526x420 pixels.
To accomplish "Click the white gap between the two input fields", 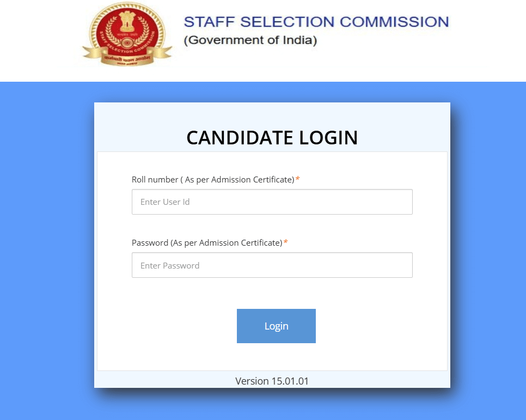I will click(272, 228).
